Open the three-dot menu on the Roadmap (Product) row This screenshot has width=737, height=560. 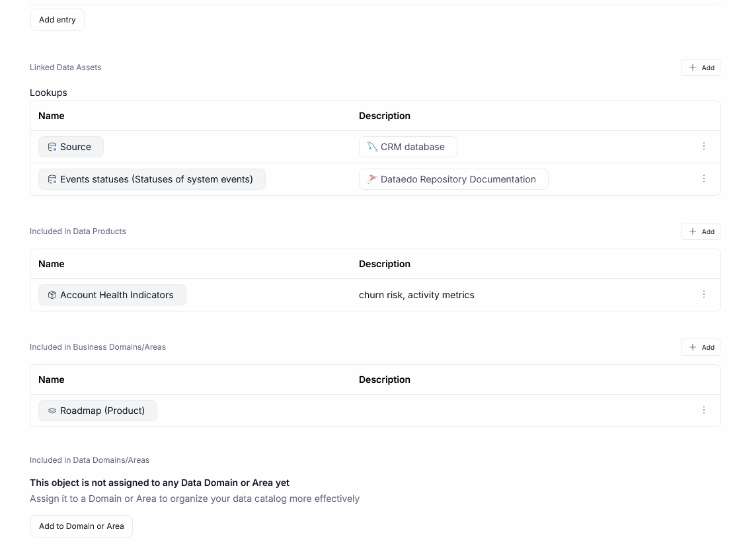click(x=704, y=410)
